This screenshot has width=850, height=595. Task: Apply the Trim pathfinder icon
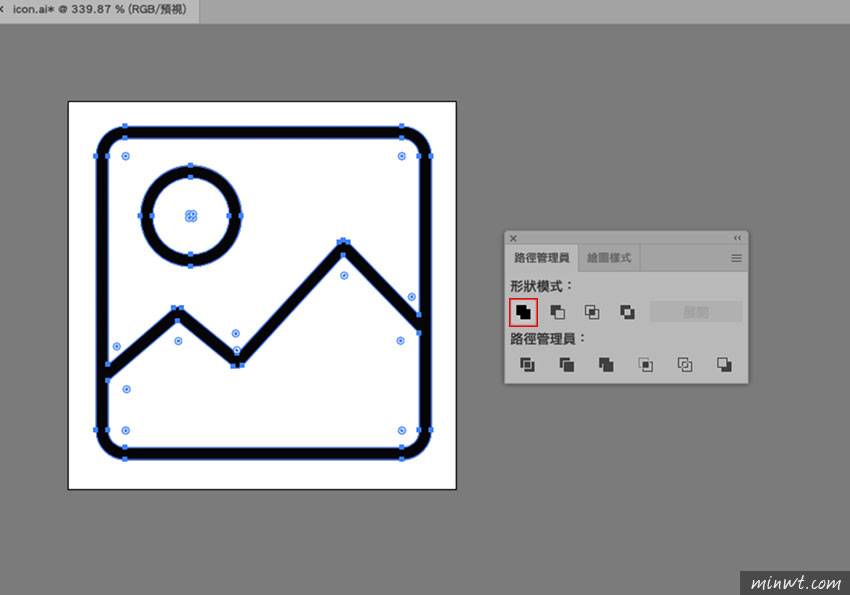(566, 365)
